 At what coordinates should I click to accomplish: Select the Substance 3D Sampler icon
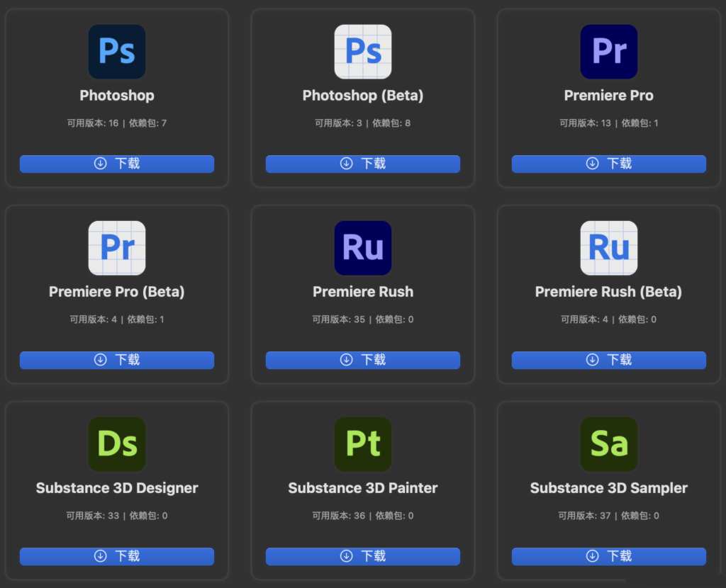point(608,444)
